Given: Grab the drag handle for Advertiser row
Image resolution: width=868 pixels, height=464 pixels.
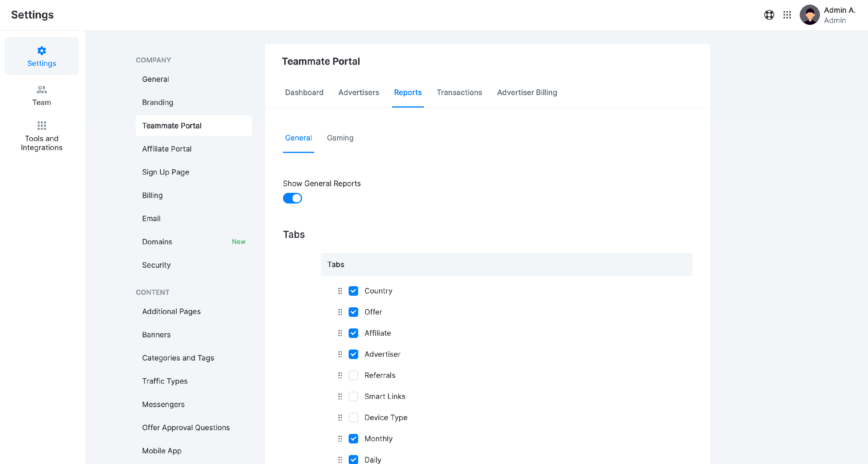Looking at the screenshot, I should click(x=340, y=354).
